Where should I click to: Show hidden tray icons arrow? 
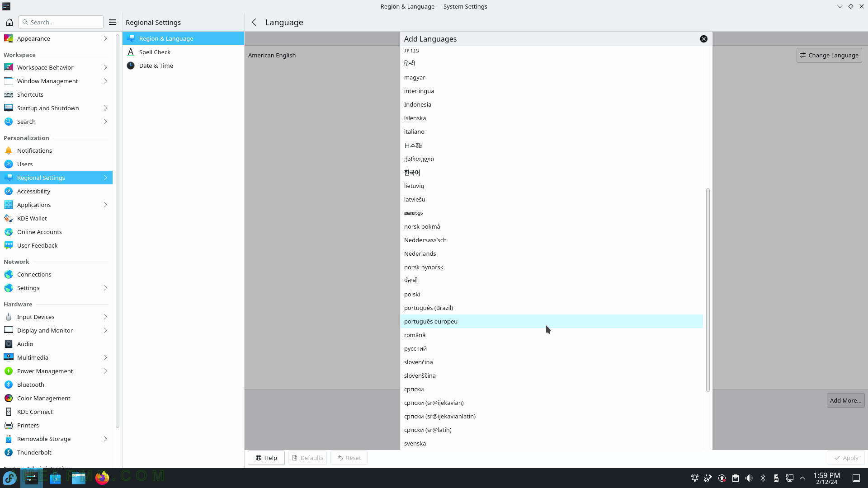pyautogui.click(x=802, y=478)
